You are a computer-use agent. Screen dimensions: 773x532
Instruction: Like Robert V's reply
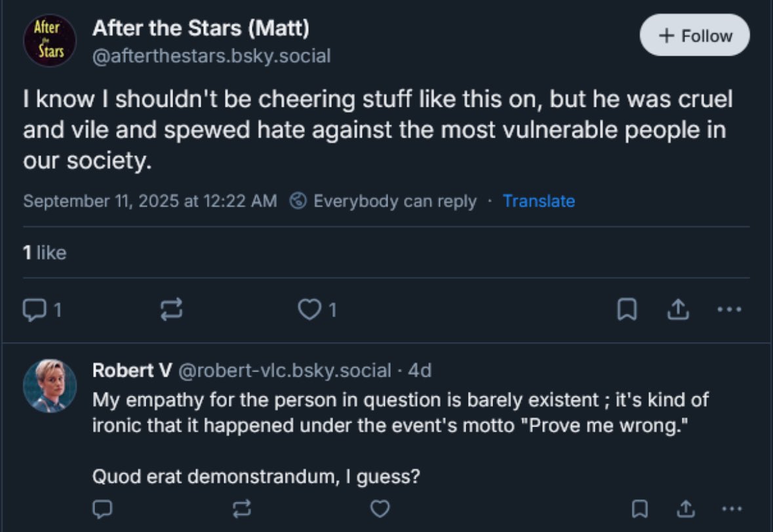pos(380,508)
